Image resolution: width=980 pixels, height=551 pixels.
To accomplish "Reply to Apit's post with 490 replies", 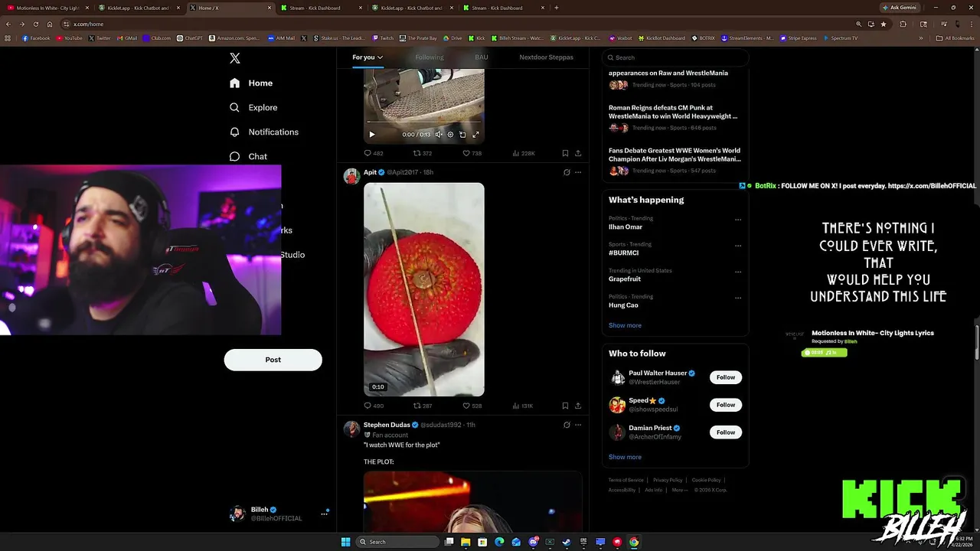I will [374, 406].
